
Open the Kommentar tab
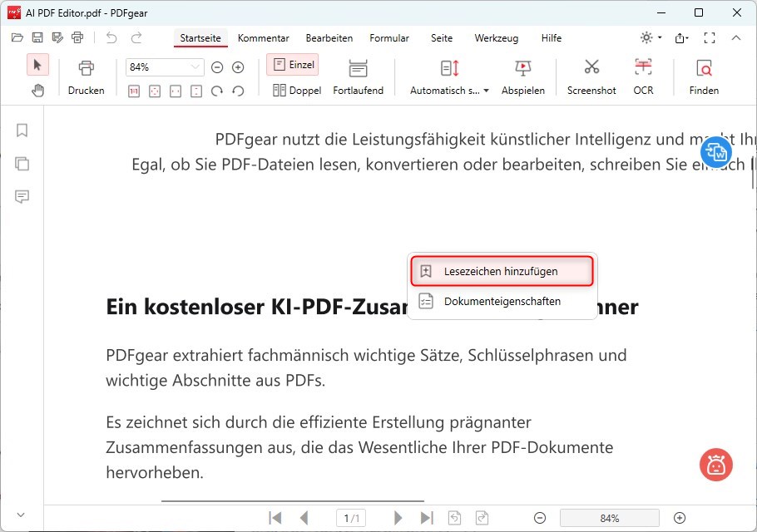(263, 38)
